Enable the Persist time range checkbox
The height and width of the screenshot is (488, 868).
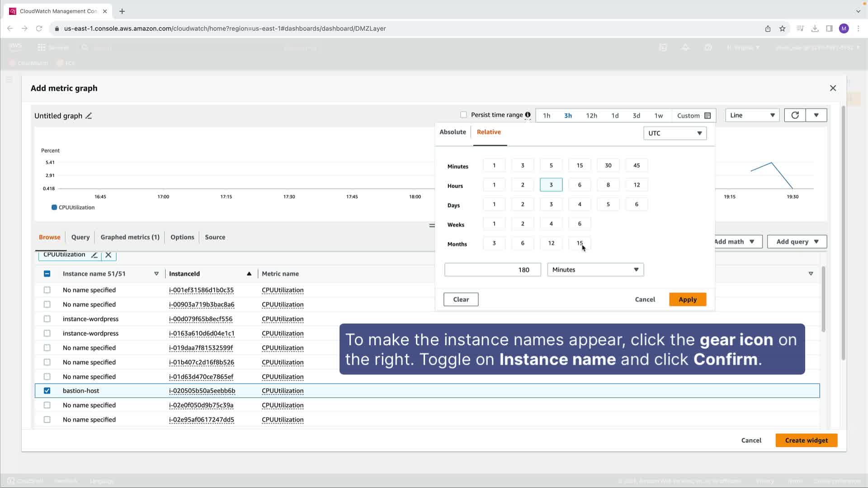463,115
